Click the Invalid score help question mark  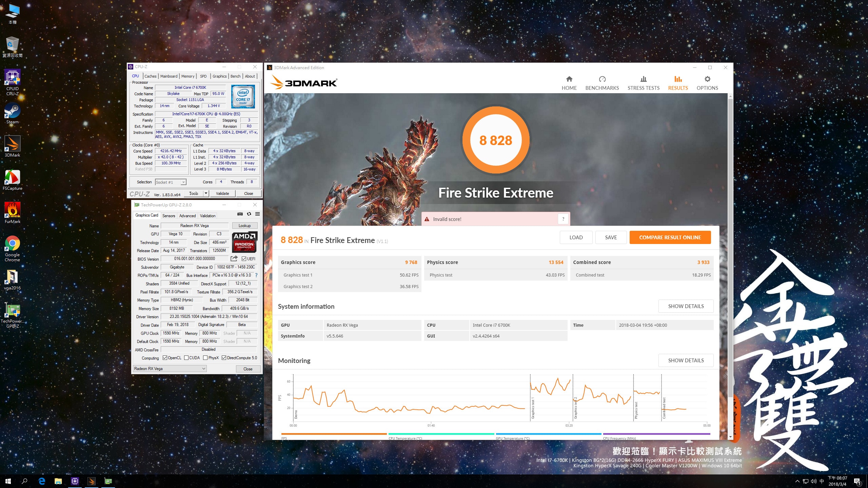pos(563,219)
